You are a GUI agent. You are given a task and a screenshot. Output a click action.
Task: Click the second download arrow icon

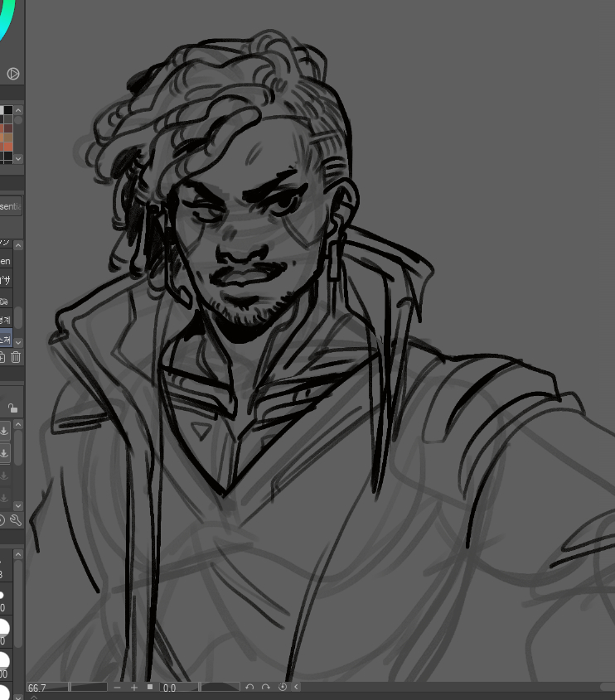point(5,453)
